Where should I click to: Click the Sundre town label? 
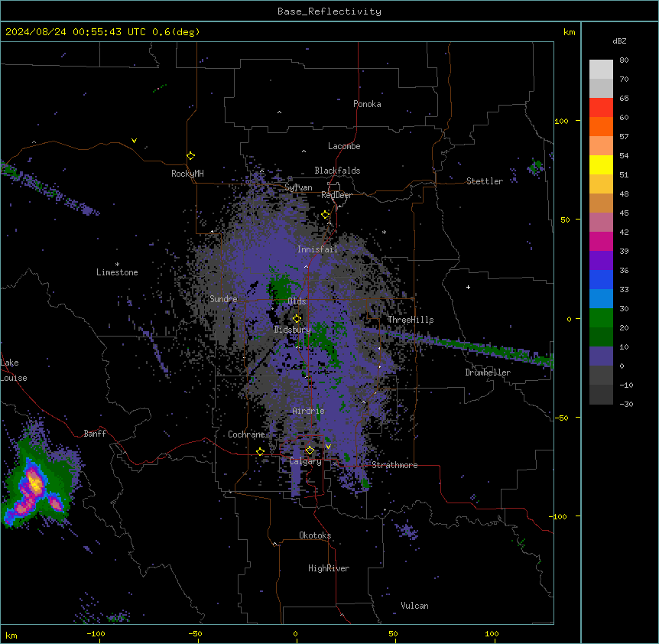[223, 299]
